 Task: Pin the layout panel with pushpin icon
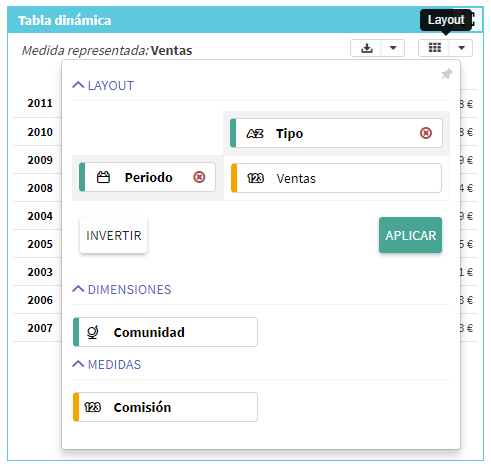[446, 74]
